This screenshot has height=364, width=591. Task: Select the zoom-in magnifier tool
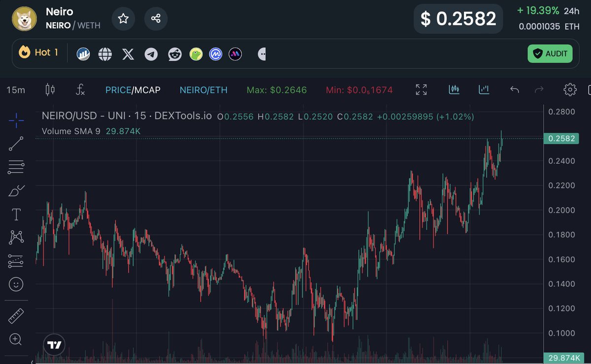[16, 339]
